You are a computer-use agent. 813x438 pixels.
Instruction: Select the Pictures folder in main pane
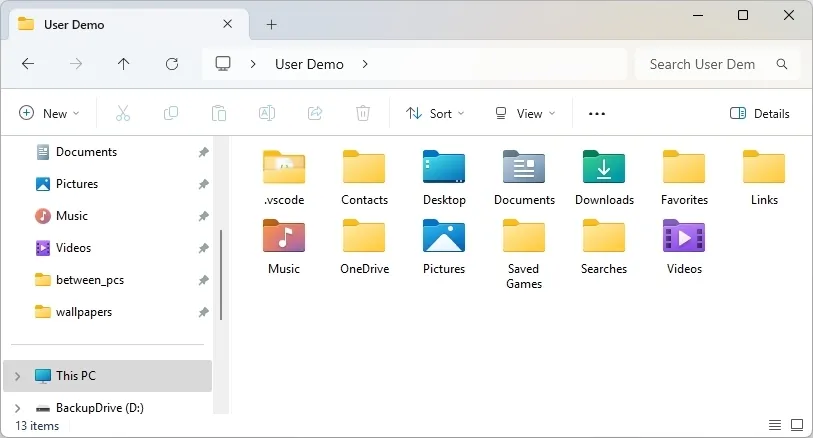pyautogui.click(x=444, y=247)
